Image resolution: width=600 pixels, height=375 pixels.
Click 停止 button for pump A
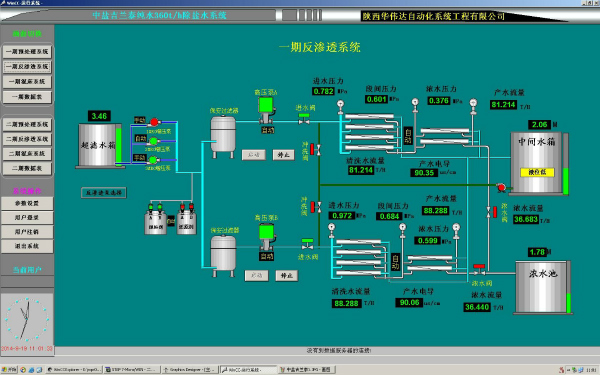click(x=283, y=155)
